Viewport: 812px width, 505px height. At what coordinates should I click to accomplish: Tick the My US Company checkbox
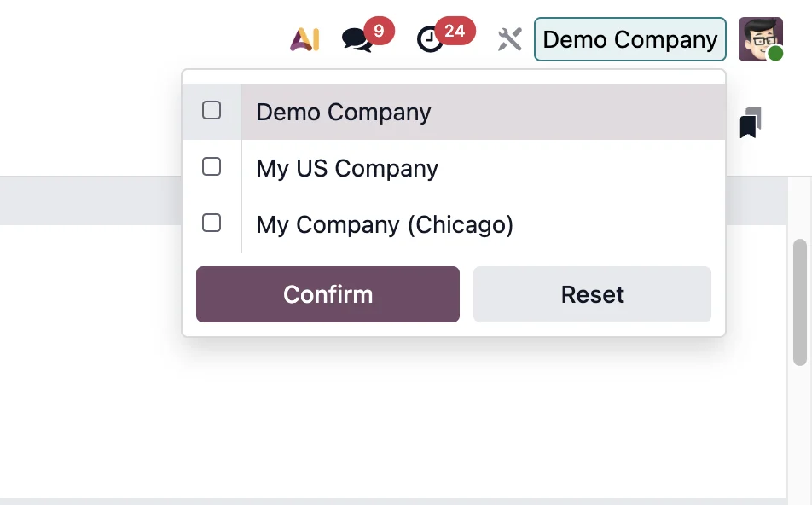(212, 167)
